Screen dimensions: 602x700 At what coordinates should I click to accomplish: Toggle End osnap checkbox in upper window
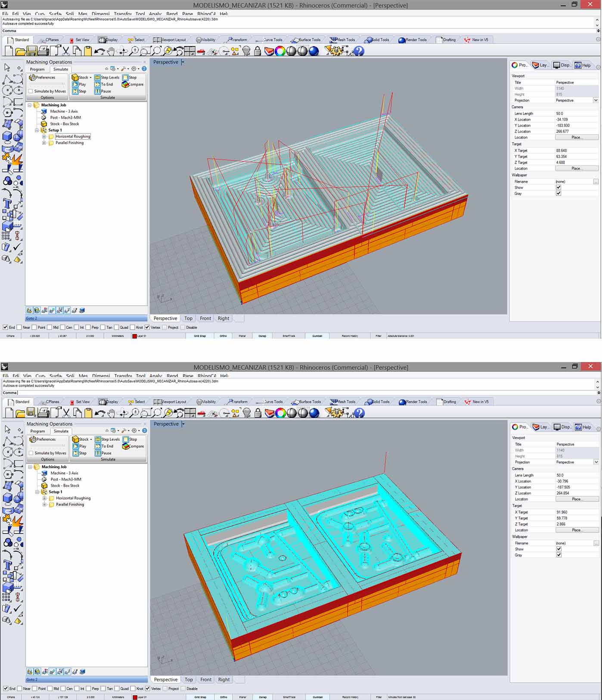click(x=5, y=327)
